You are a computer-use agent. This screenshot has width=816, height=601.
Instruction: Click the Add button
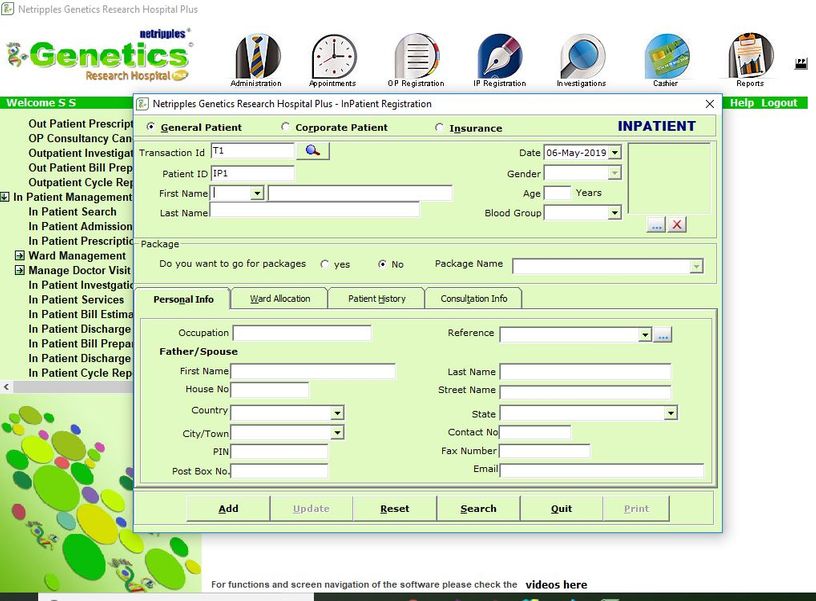[x=228, y=508]
